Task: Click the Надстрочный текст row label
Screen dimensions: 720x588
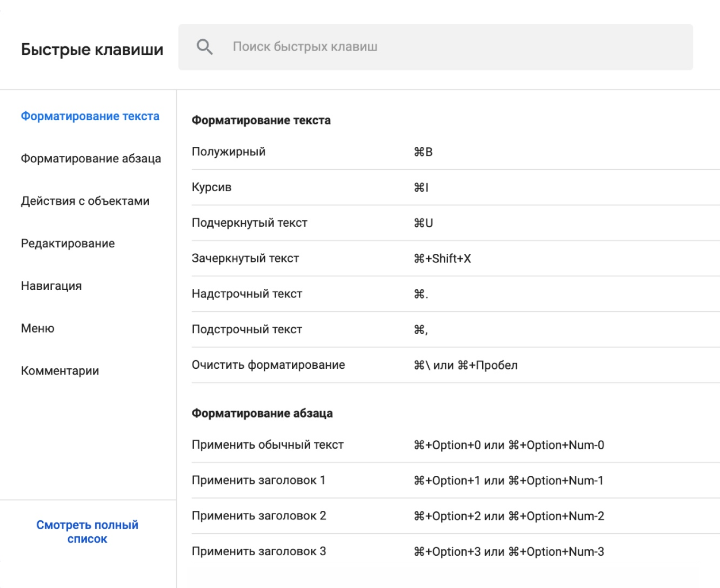Action: [247, 294]
